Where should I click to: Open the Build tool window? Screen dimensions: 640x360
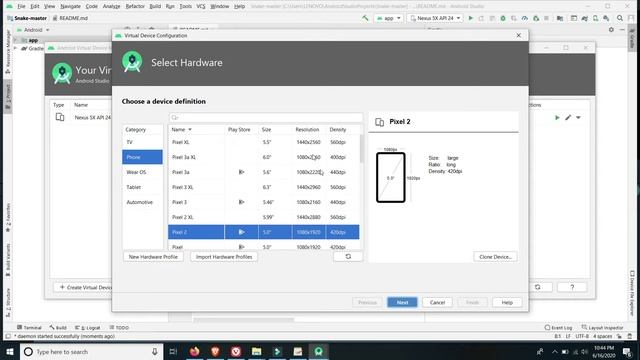[58, 327]
